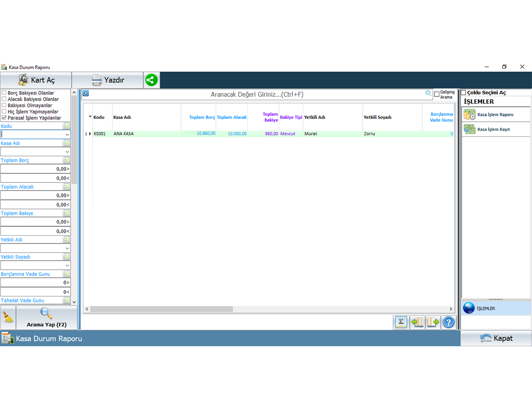Open the Yetkili Adı dropdown
532x409 pixels.
pos(67,248)
